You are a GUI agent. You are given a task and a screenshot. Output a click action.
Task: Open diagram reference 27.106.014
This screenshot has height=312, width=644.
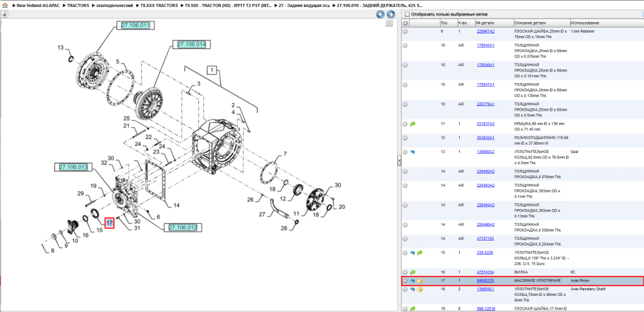coord(192,44)
